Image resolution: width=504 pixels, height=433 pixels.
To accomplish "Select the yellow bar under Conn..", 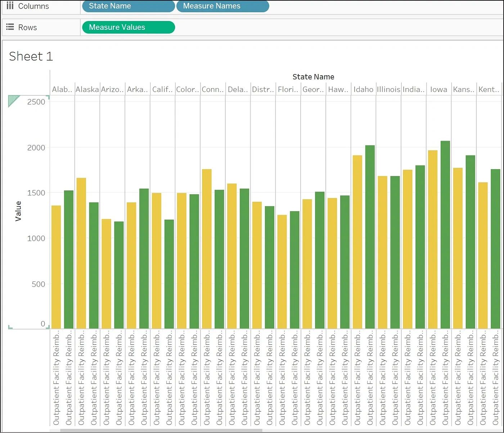I will [x=207, y=249].
